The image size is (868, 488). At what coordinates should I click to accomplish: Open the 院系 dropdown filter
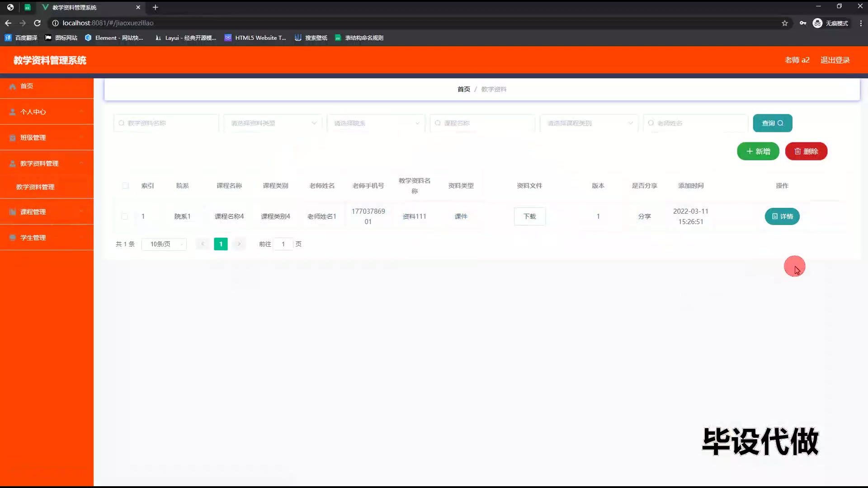376,123
